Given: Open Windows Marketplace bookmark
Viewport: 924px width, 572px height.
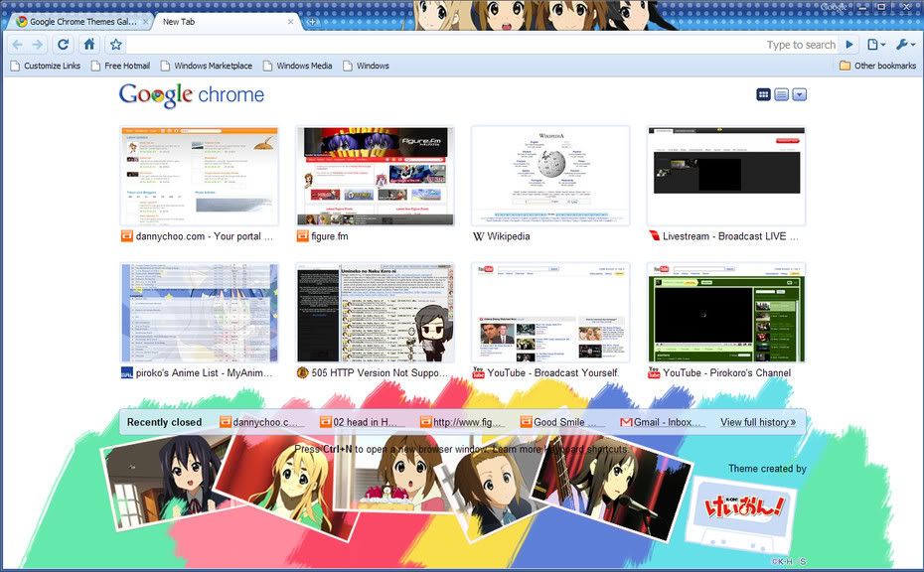Looking at the screenshot, I should (x=207, y=66).
